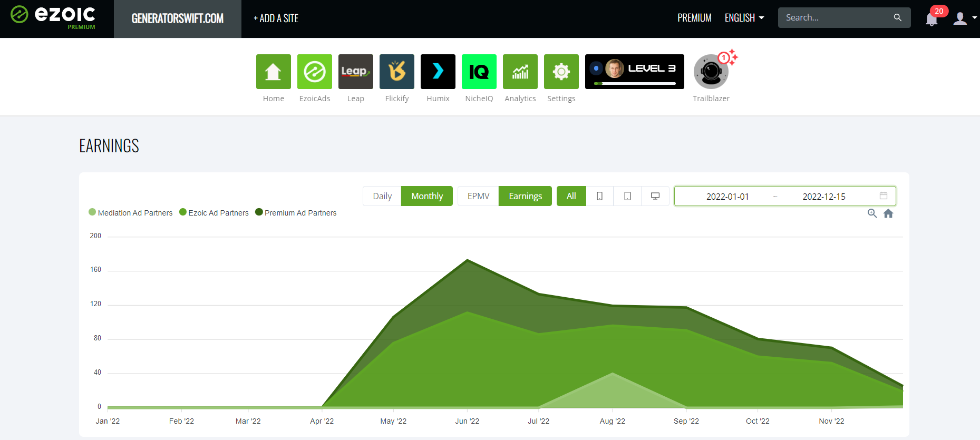Open the Settings gear icon
The height and width of the screenshot is (440, 980).
[561, 72]
